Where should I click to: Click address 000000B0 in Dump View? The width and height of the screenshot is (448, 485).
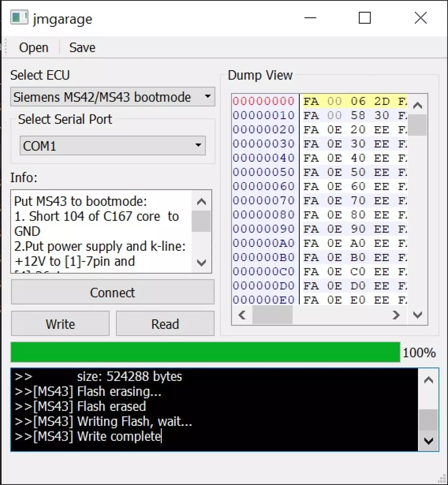[x=263, y=258]
